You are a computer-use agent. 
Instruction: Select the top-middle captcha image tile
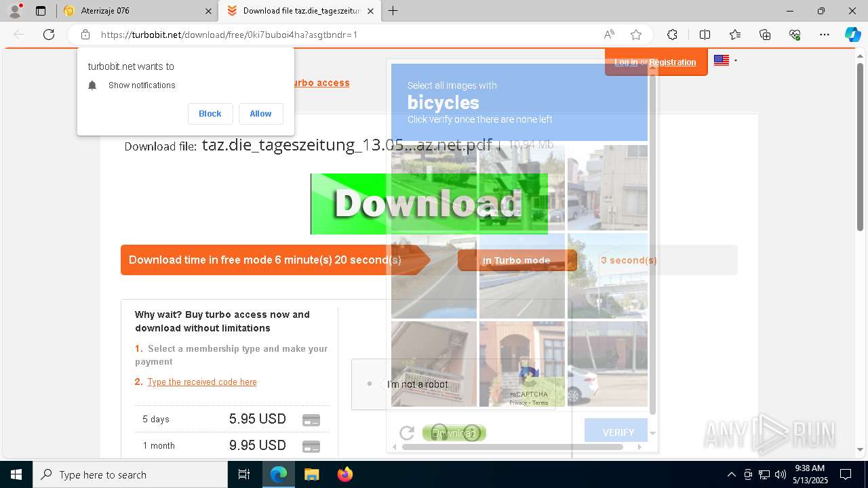coord(522,188)
